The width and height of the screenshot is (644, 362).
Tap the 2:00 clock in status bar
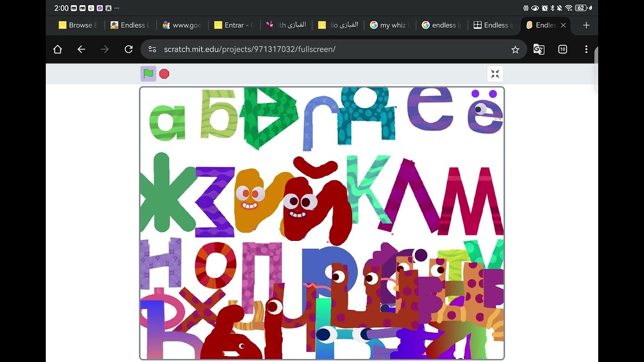click(61, 8)
